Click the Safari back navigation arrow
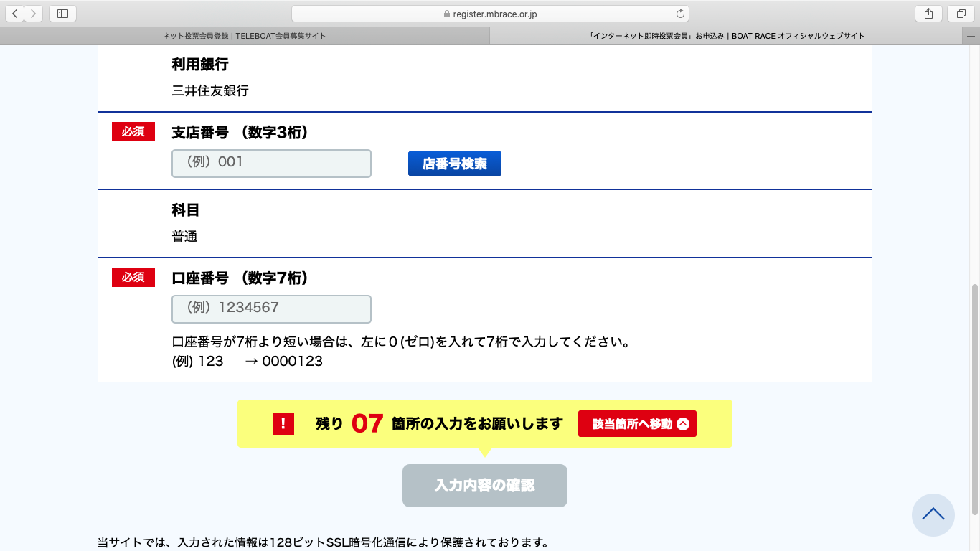This screenshot has height=551, width=980. point(15,14)
